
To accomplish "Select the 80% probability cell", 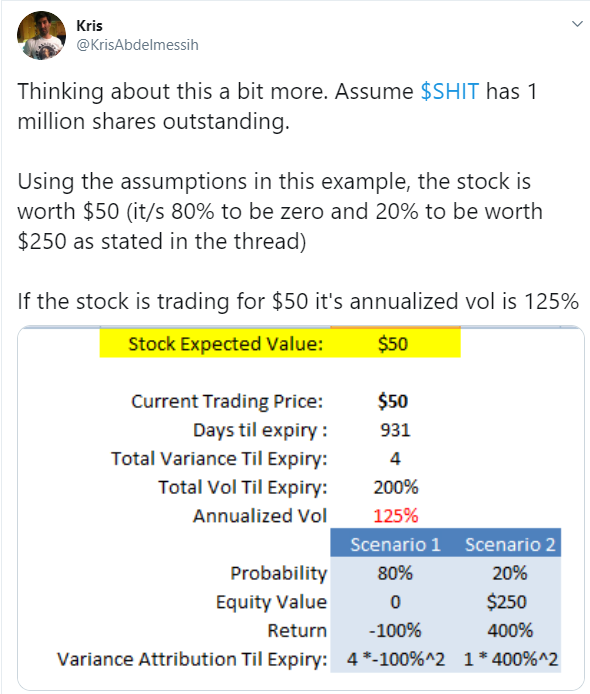I will click(395, 573).
